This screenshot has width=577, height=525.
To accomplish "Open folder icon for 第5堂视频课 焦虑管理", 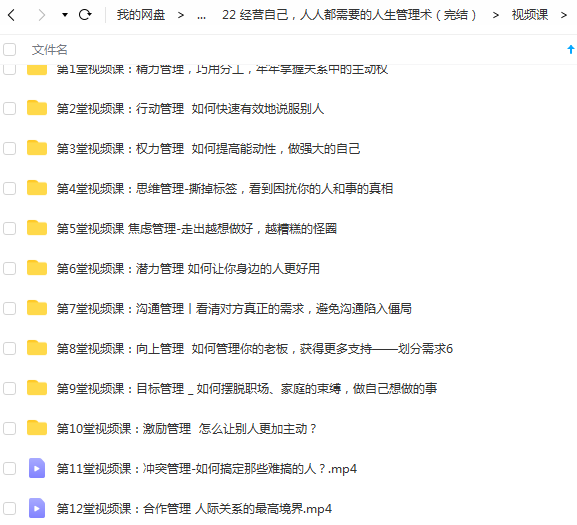I will coord(37,228).
